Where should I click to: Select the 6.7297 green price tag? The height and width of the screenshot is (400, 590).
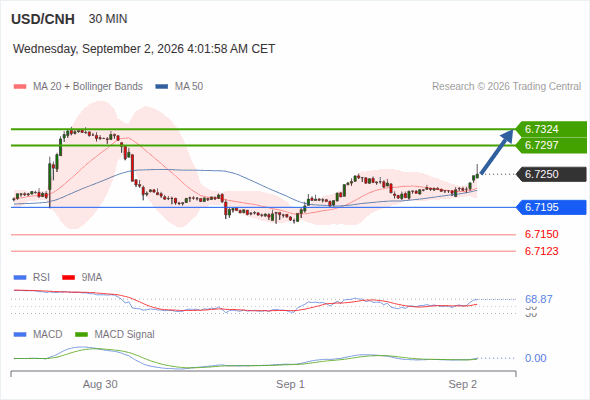[x=551, y=145]
